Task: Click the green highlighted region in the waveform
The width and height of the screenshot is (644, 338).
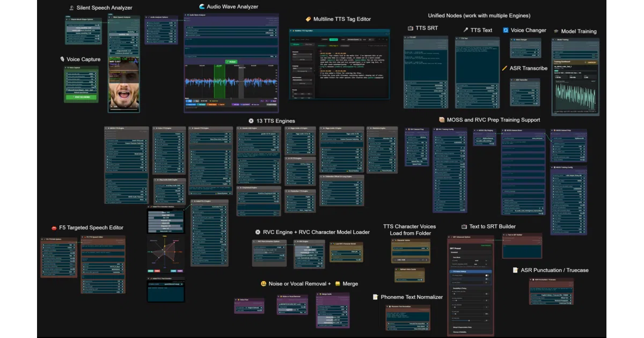Action: click(220, 82)
